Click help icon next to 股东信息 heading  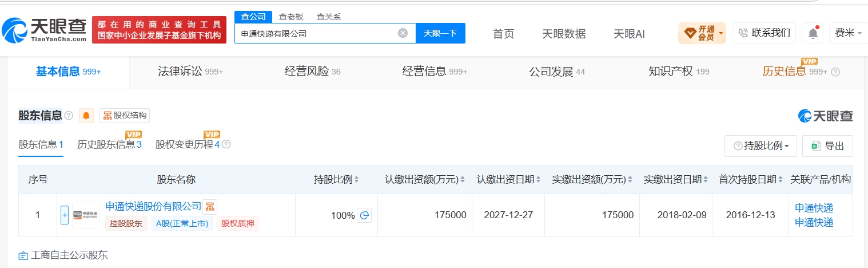pyautogui.click(x=69, y=116)
